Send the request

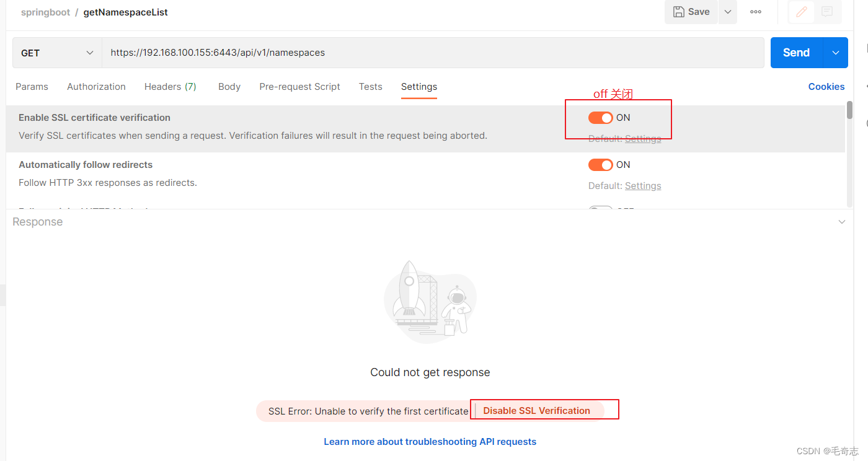[x=796, y=53]
